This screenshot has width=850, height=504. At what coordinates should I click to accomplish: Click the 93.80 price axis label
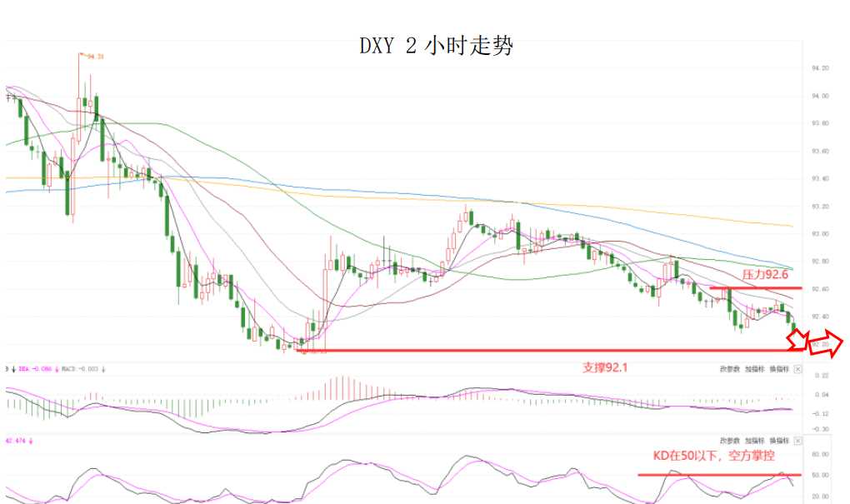coord(820,123)
